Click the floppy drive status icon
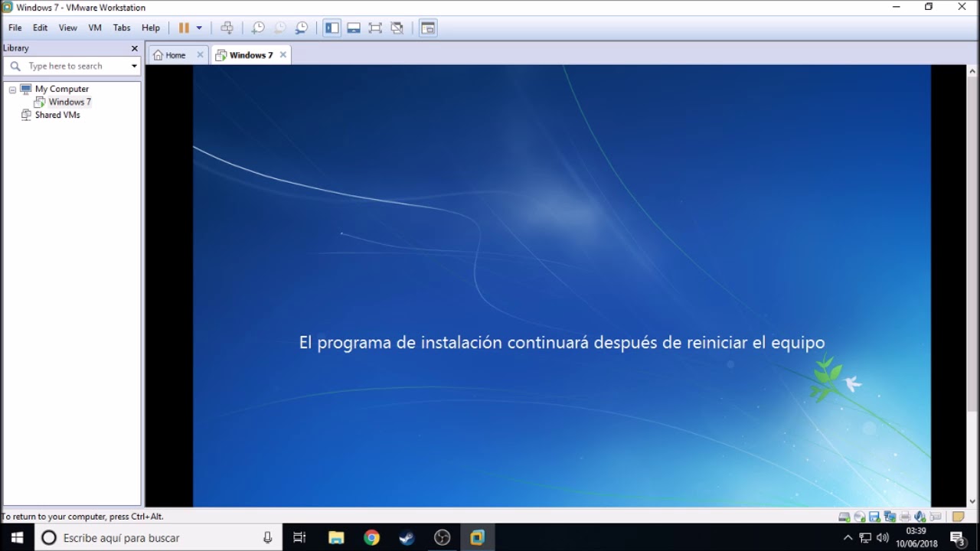 pyautogui.click(x=874, y=517)
